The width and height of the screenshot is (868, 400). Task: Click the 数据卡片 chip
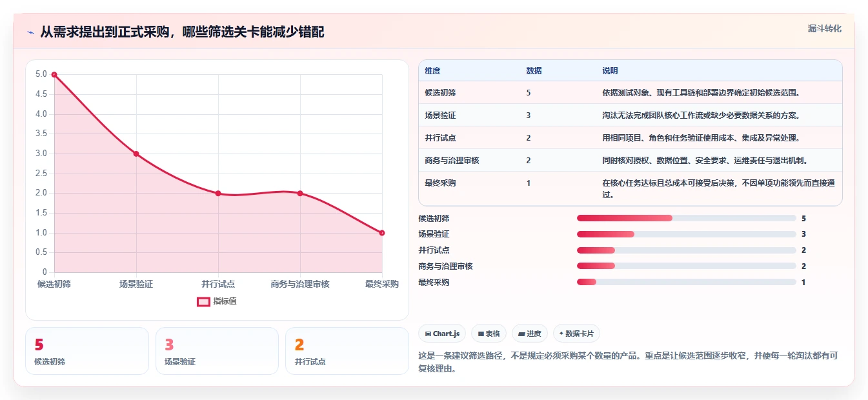point(576,334)
